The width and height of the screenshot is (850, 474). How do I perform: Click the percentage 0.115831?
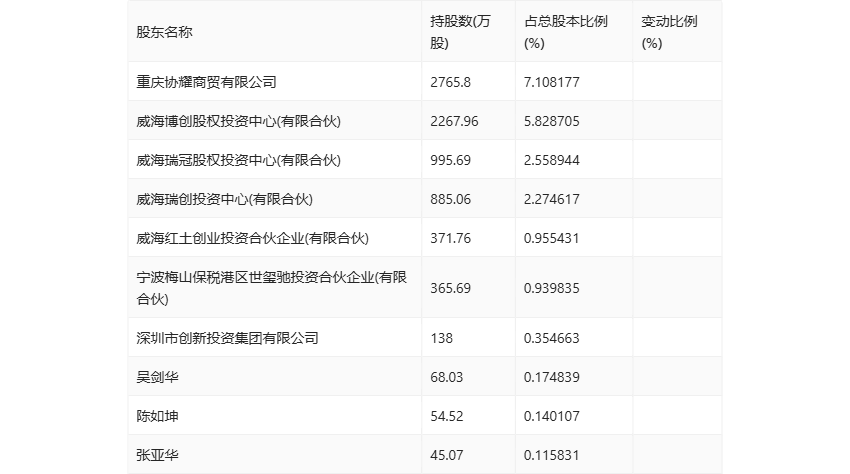point(552,455)
